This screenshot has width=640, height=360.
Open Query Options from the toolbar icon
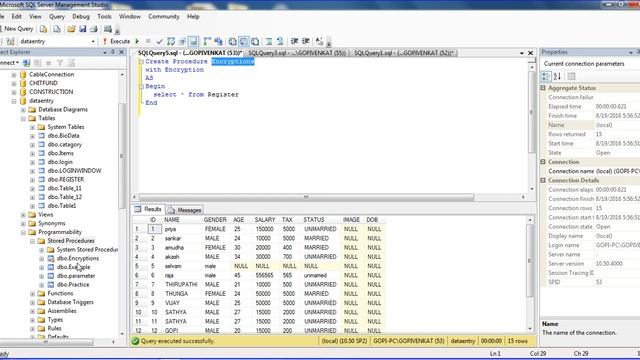182,41
